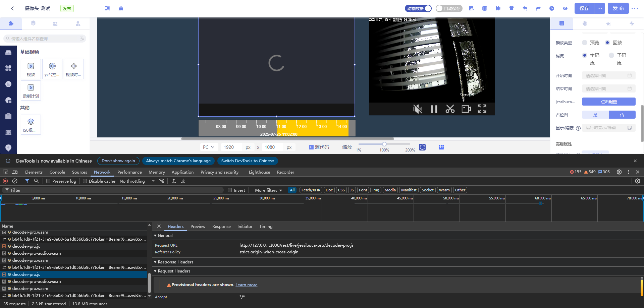
Task: Toggle the 自动保存 switch
Action: pyautogui.click(x=449, y=8)
